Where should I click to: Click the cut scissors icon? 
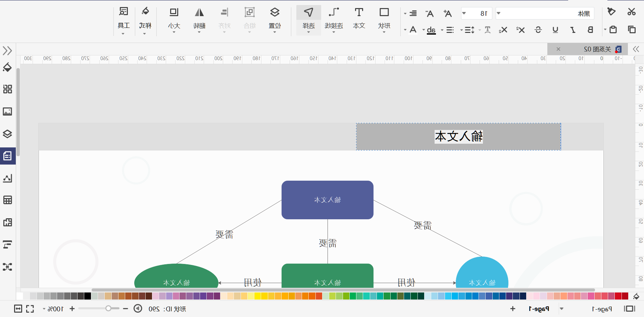[x=632, y=12]
